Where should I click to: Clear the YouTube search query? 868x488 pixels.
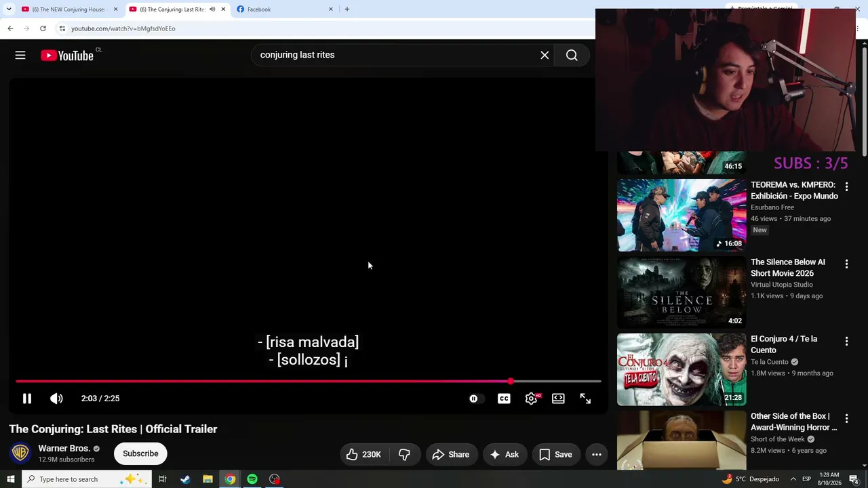545,56
